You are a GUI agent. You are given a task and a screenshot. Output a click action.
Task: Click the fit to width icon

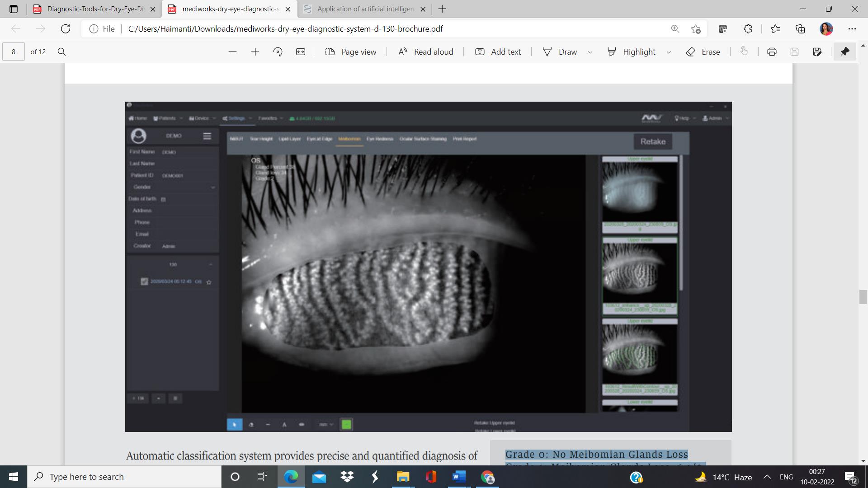301,52
